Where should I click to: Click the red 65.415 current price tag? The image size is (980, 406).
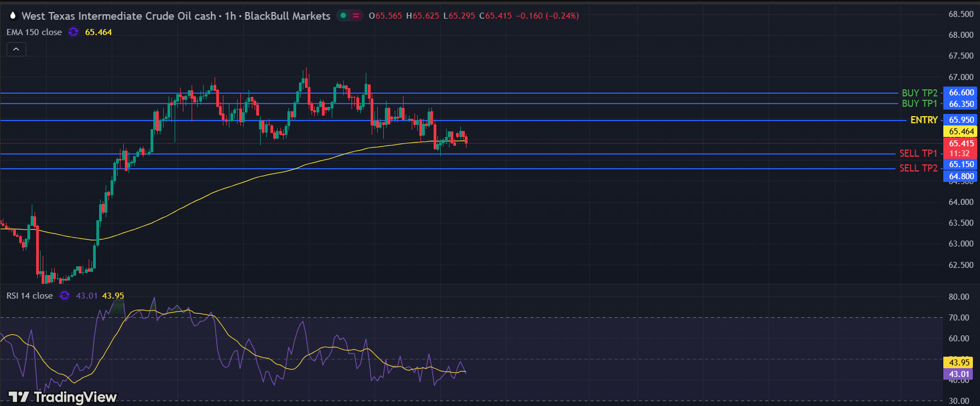(x=961, y=144)
